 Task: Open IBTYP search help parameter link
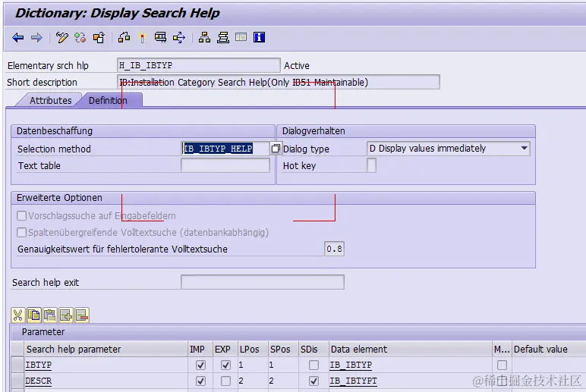pyautogui.click(x=39, y=365)
